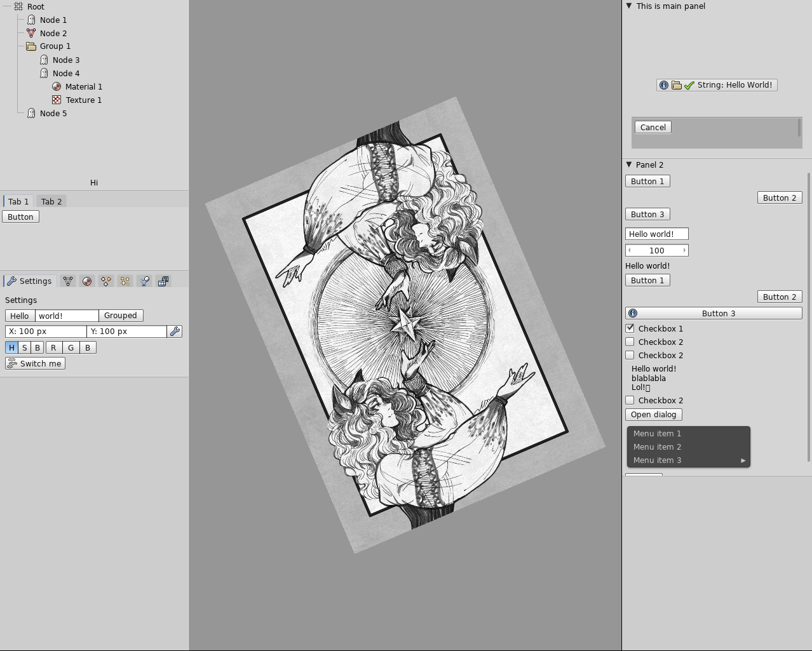Open the mesh triangle icon tab
The image size is (812, 651).
tap(68, 281)
